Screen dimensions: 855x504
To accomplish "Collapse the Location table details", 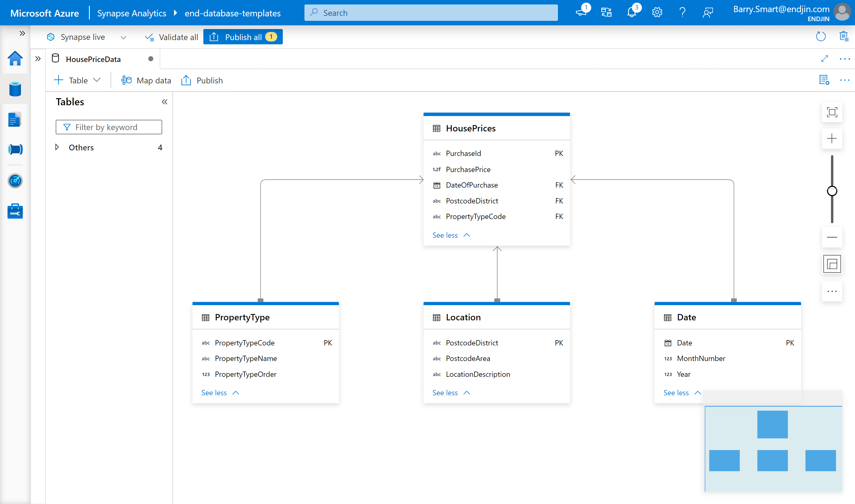I will click(450, 392).
